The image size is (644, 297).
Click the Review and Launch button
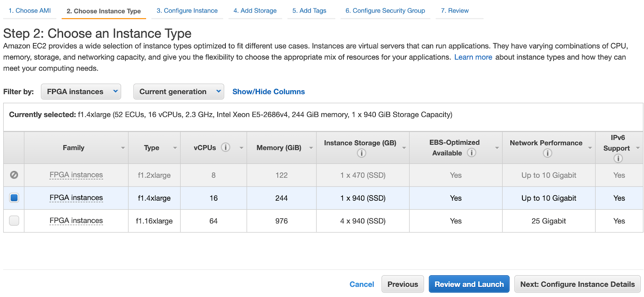tap(469, 284)
